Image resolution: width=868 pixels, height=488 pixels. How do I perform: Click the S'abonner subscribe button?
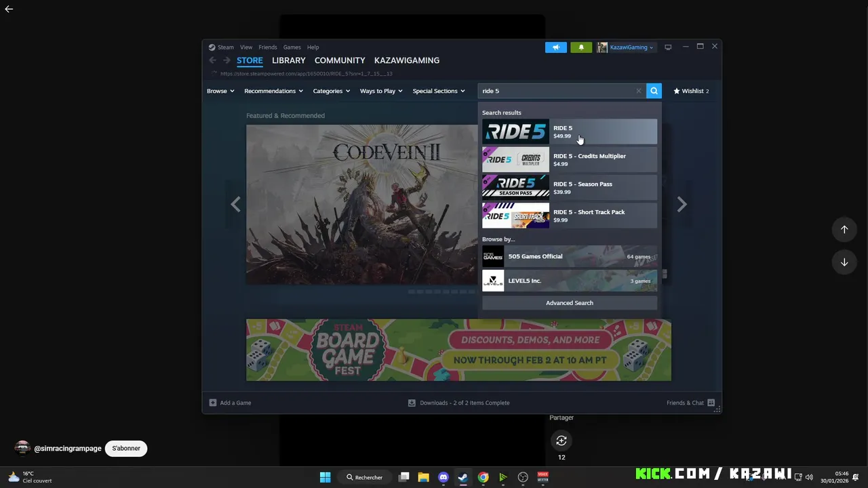point(126,449)
